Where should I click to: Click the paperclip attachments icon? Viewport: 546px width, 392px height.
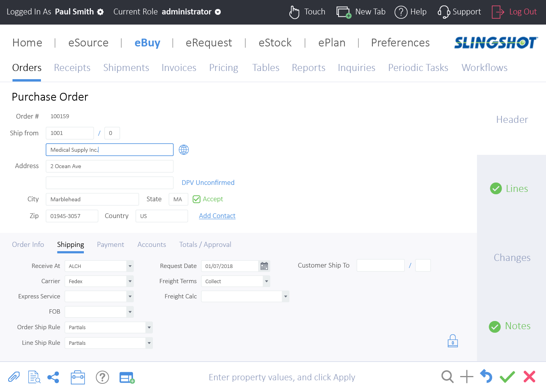pos(14,377)
